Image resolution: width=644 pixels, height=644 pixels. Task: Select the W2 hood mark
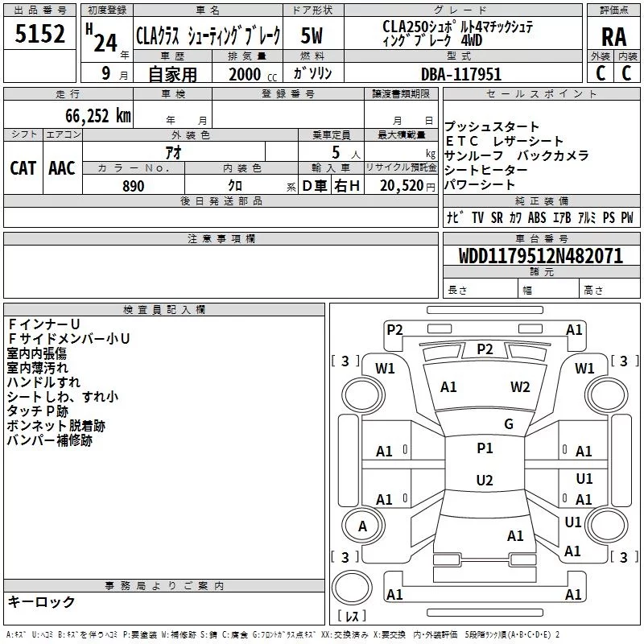(520, 387)
